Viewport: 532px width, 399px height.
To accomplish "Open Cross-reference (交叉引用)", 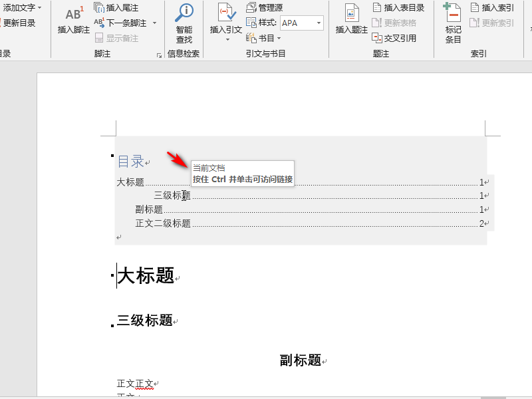I will [x=394, y=38].
